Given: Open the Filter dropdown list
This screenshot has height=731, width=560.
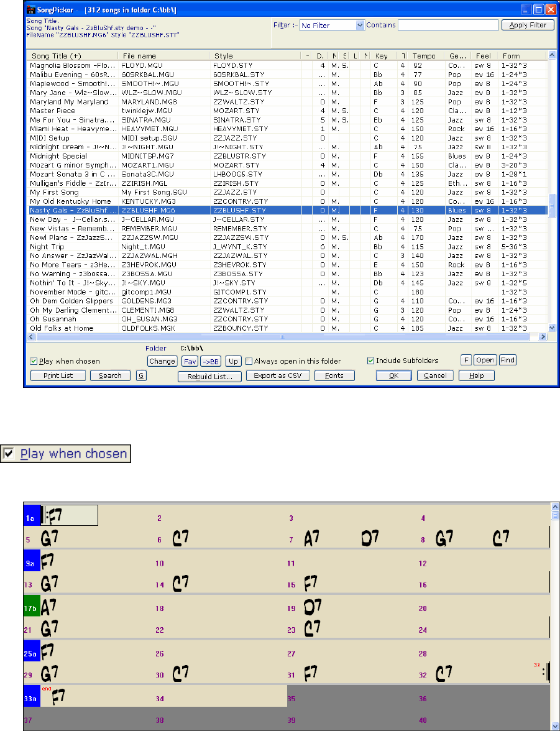Looking at the screenshot, I should (x=360, y=25).
